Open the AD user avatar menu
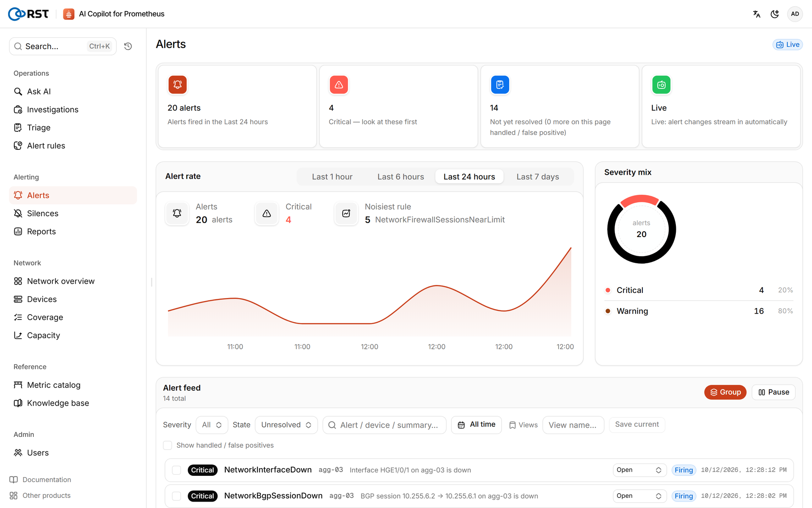Viewport: 812px width, 508px height. pos(795,14)
